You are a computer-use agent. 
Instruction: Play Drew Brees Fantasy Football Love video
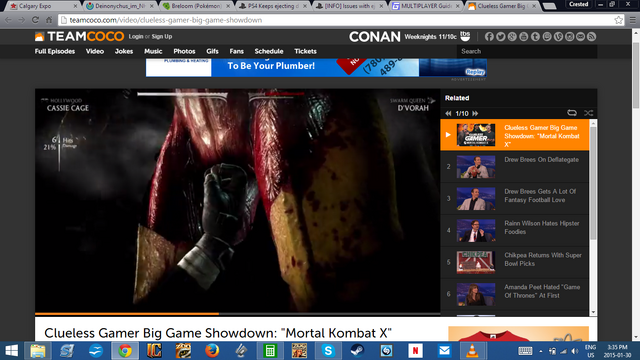point(515,198)
